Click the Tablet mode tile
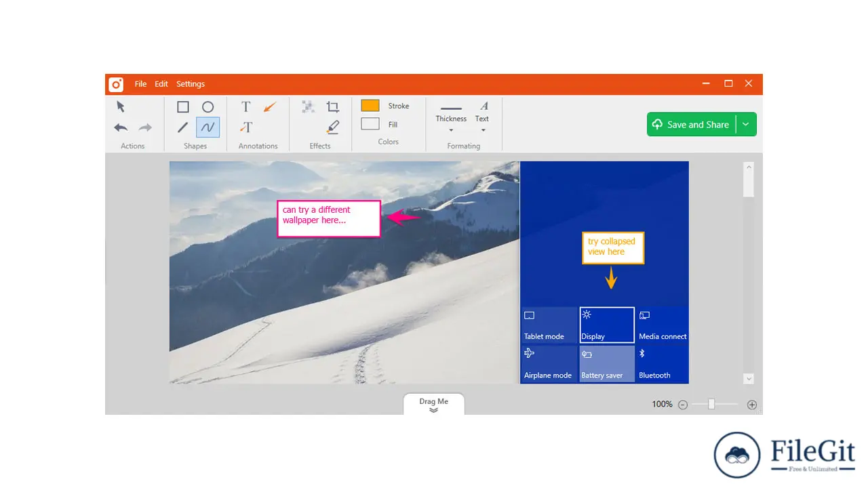This screenshot has width=868, height=488. click(549, 325)
